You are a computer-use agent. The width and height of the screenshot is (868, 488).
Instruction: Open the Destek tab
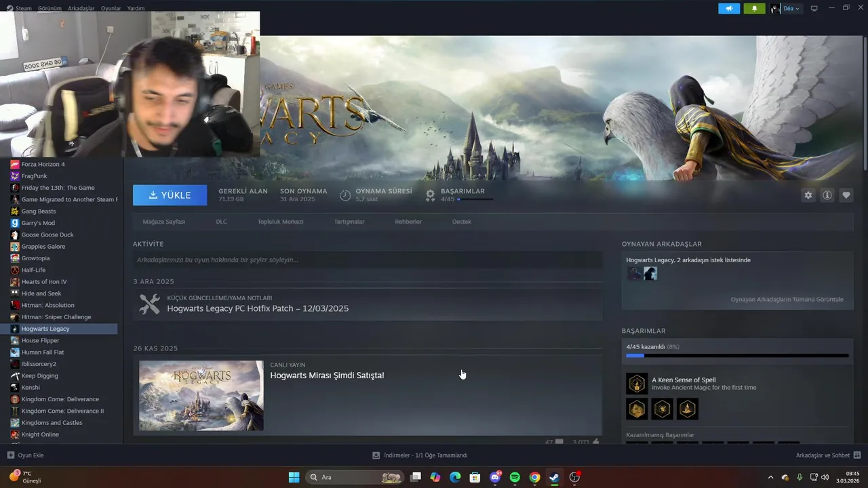pos(462,222)
